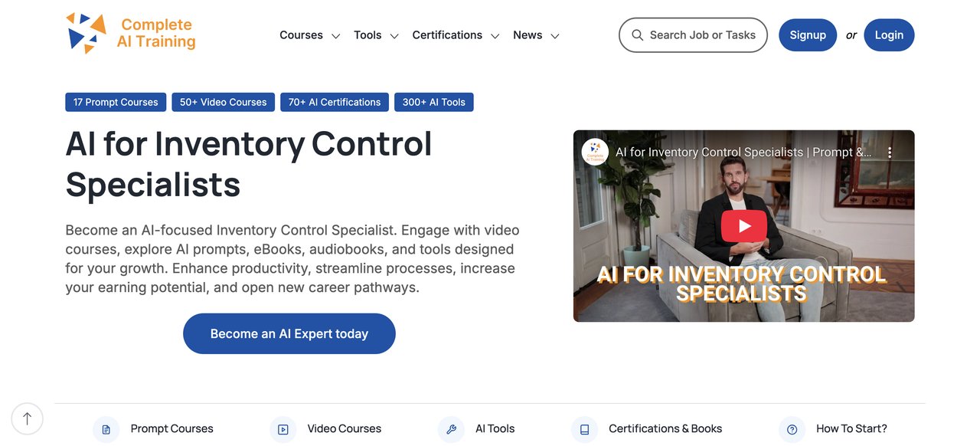Expand the Courses dropdown menu
Viewport: 980px width, 446px height.
tap(309, 35)
